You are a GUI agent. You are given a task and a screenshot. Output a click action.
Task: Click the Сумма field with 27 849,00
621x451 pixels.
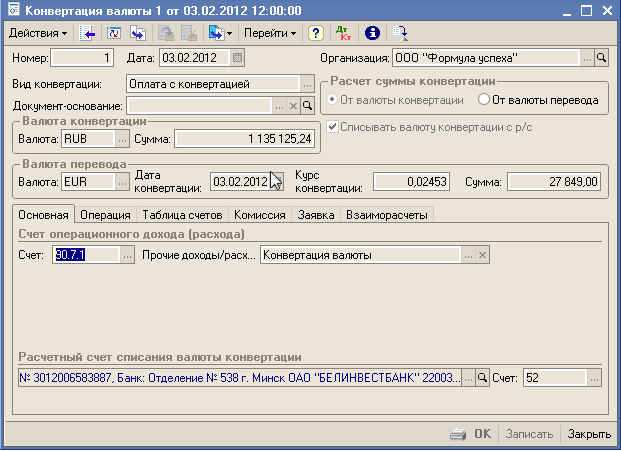pos(554,182)
